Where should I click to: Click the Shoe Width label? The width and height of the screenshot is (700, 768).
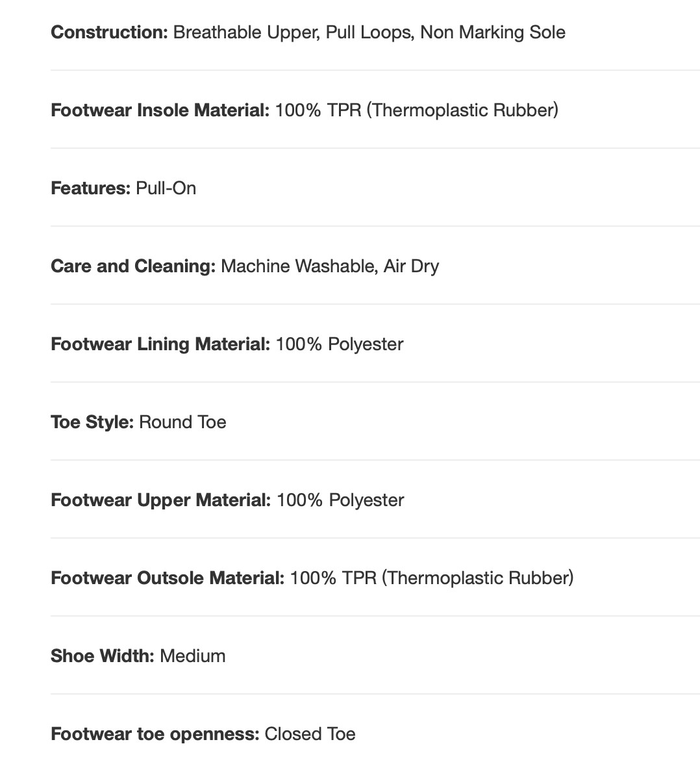[103, 656]
